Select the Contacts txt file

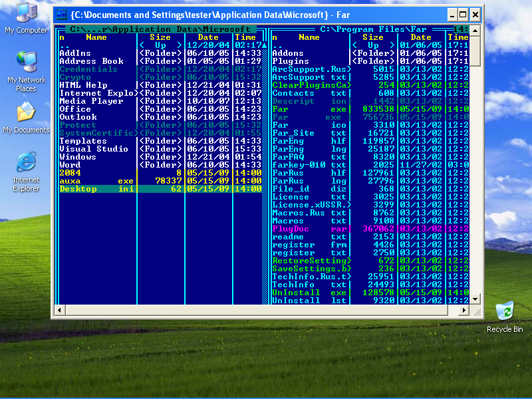click(370, 93)
